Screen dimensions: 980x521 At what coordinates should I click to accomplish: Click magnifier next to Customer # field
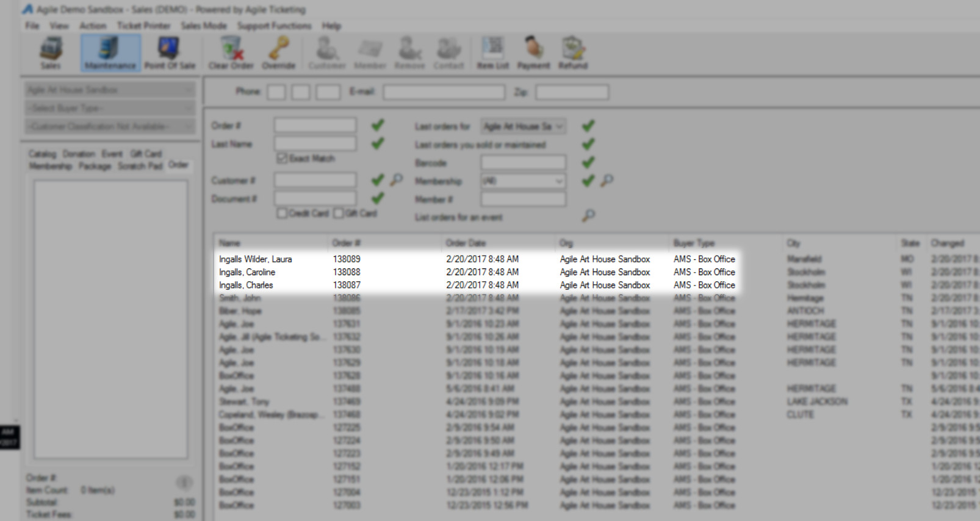click(x=397, y=180)
